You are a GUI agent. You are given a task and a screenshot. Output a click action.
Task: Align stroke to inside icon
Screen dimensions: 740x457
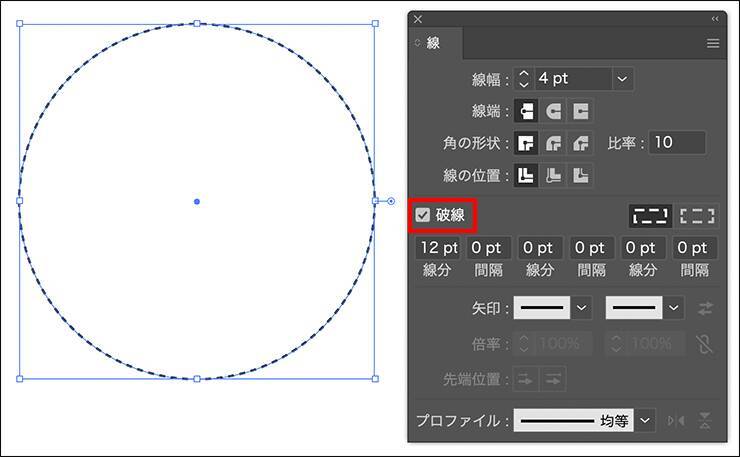(552, 176)
